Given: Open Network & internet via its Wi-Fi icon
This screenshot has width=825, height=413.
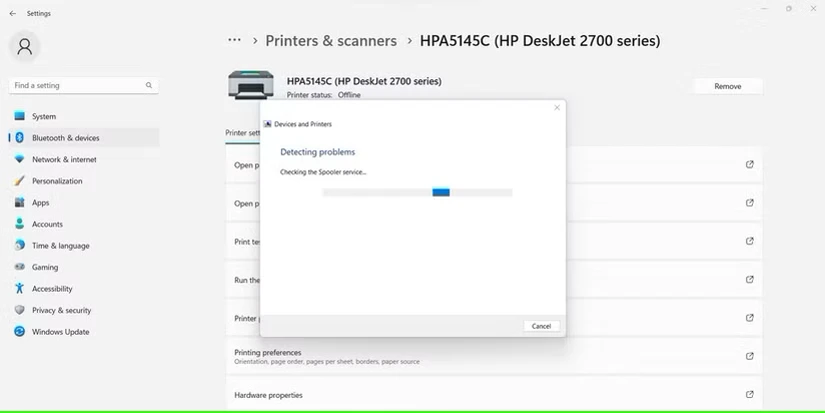Looking at the screenshot, I should point(19,159).
